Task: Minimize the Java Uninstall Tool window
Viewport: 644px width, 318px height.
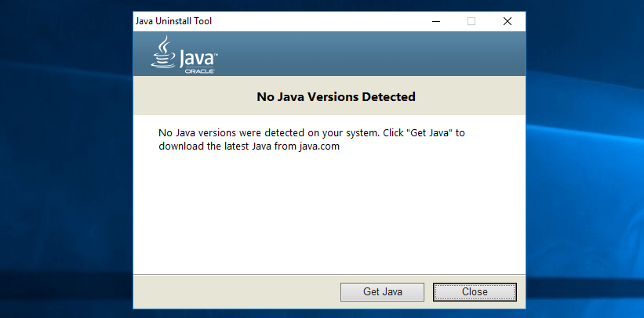Action: point(435,21)
